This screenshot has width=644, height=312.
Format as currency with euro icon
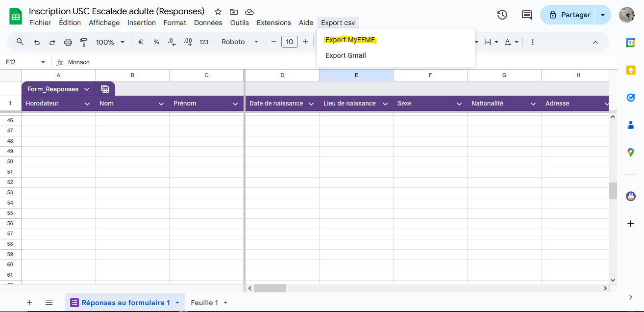141,42
